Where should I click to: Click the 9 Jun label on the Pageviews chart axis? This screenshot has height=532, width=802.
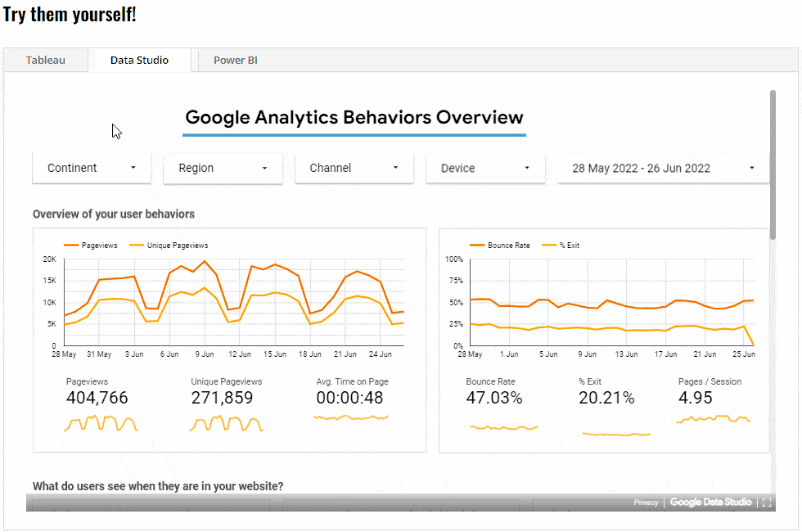click(x=204, y=354)
